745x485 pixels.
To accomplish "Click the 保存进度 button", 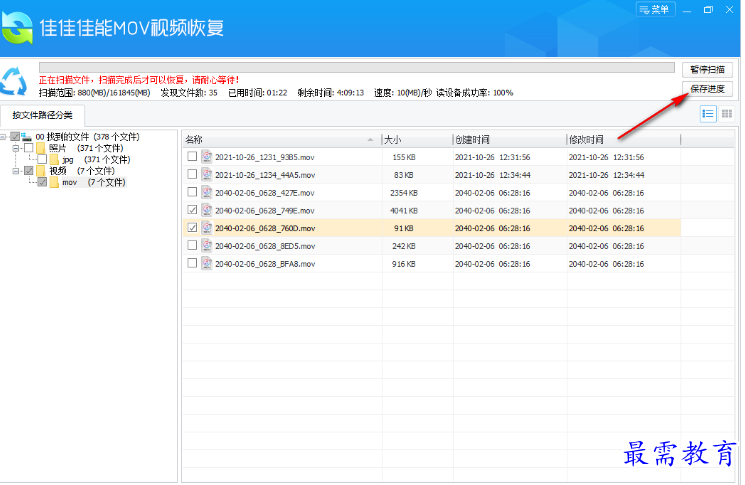I will pos(709,89).
